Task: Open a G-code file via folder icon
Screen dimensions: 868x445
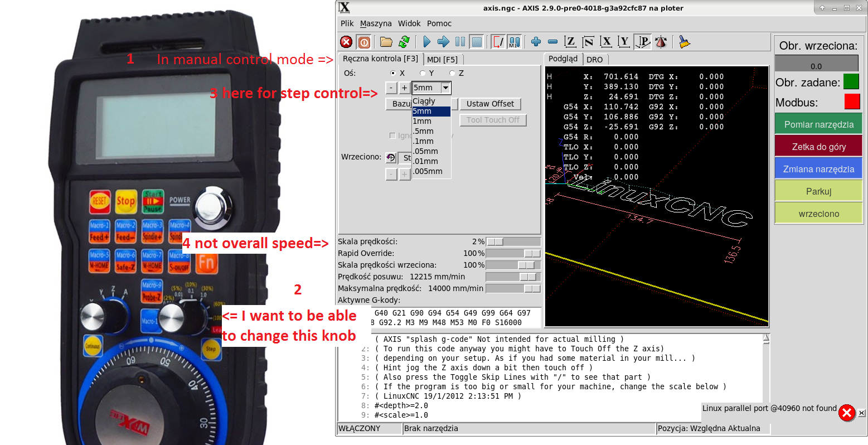Action: click(386, 42)
